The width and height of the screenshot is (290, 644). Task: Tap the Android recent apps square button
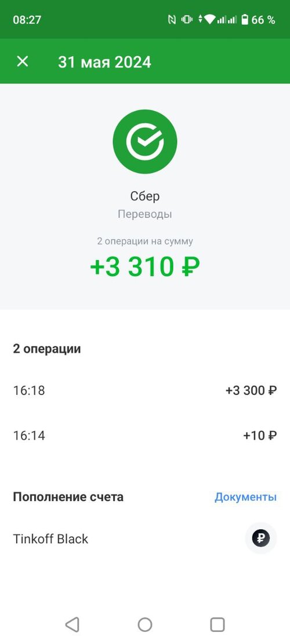pyautogui.click(x=217, y=624)
